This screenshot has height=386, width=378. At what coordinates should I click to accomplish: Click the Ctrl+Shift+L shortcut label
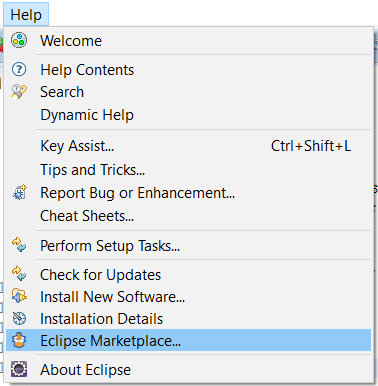pos(311,146)
